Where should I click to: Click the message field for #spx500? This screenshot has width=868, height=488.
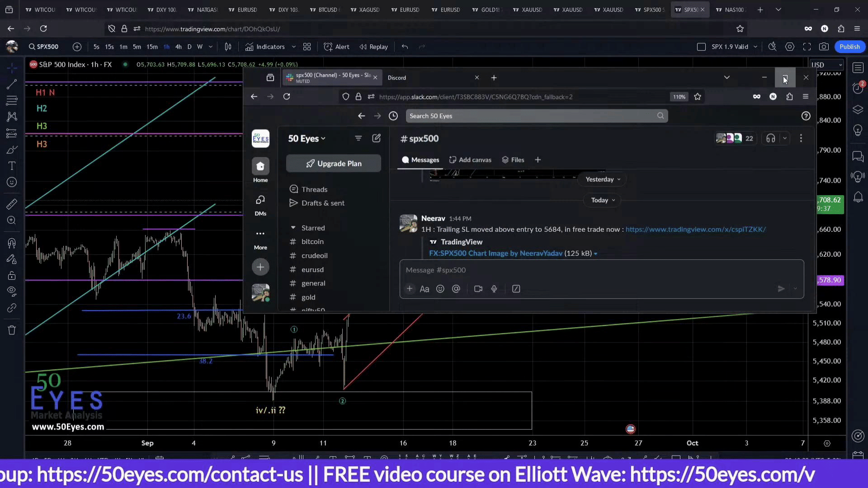tap(602, 270)
